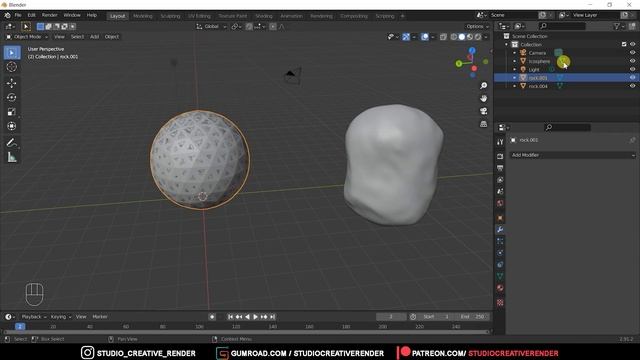640x360 pixels.
Task: Expand the rock.004 item in outliner
Action: pyautogui.click(x=514, y=86)
